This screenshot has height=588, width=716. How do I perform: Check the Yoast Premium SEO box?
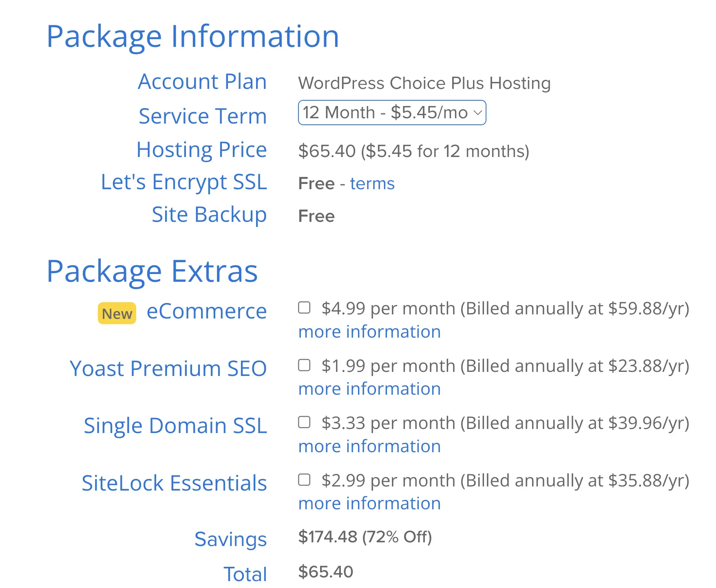coord(304,365)
